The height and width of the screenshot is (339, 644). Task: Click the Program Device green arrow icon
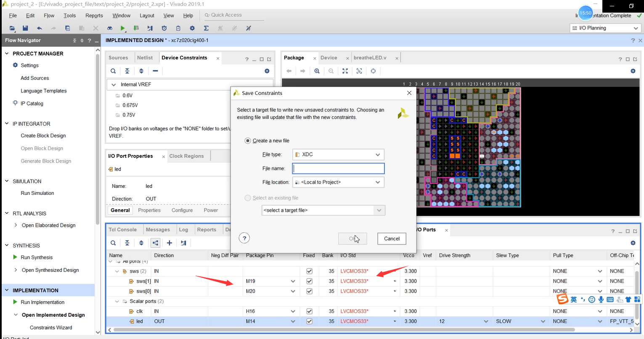tap(136, 28)
